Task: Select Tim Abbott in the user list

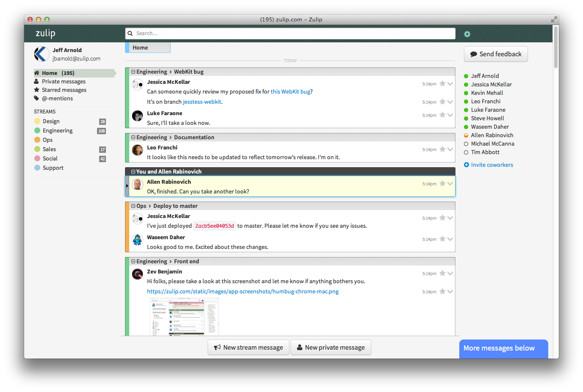Action: point(485,152)
